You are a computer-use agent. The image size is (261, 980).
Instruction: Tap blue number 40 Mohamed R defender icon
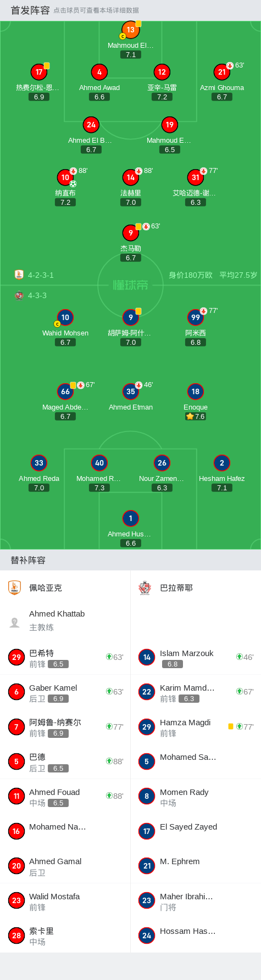[x=99, y=463]
